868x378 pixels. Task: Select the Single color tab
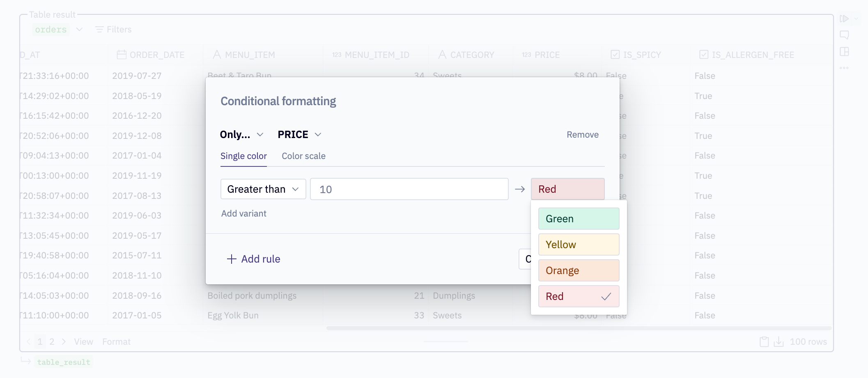(x=243, y=156)
